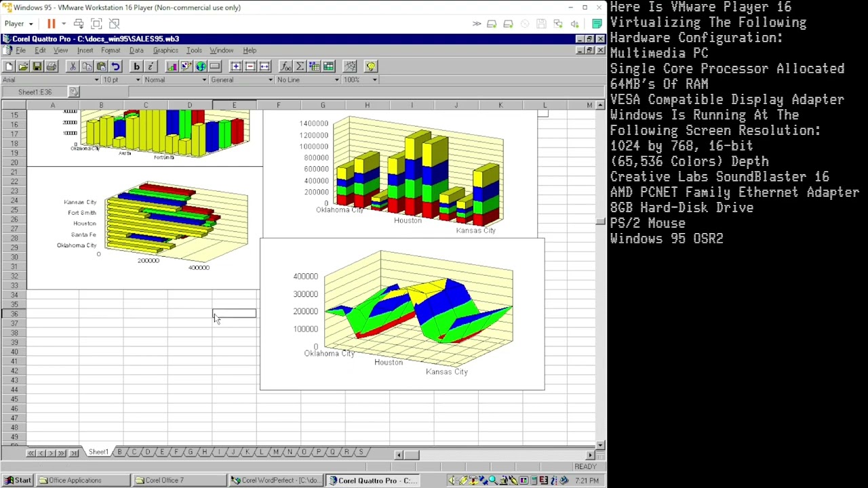Click the VMware Unity mode icon
Image resolution: width=868 pixels, height=488 pixels.
tap(114, 24)
